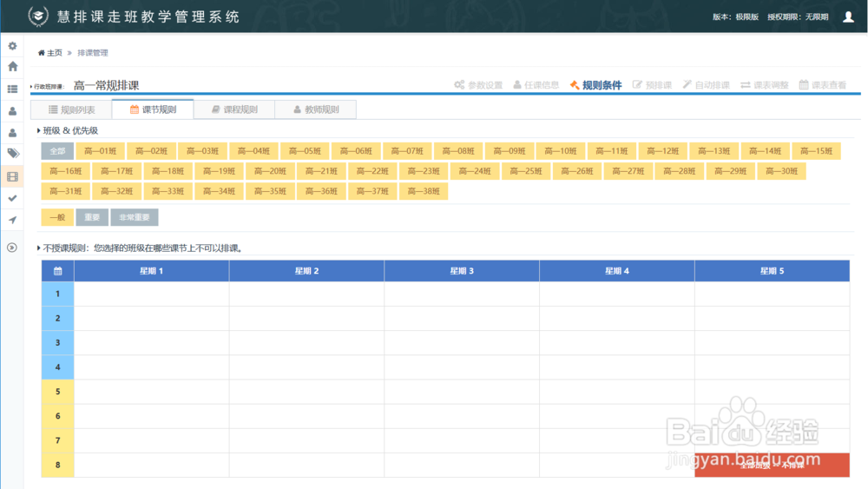Click the first user icon in sidebar
Viewport: 868px width, 489px height.
[12, 111]
